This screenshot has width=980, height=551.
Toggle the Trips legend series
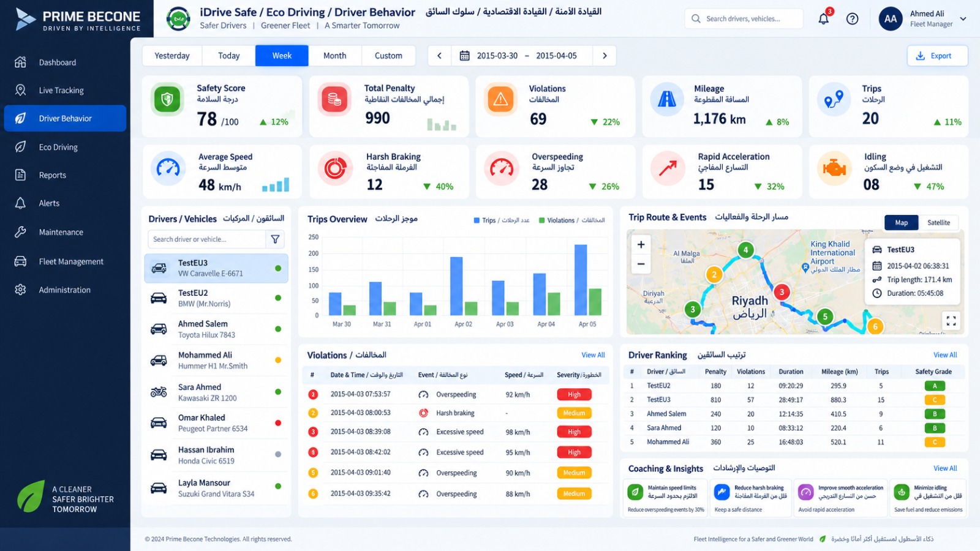(501, 220)
